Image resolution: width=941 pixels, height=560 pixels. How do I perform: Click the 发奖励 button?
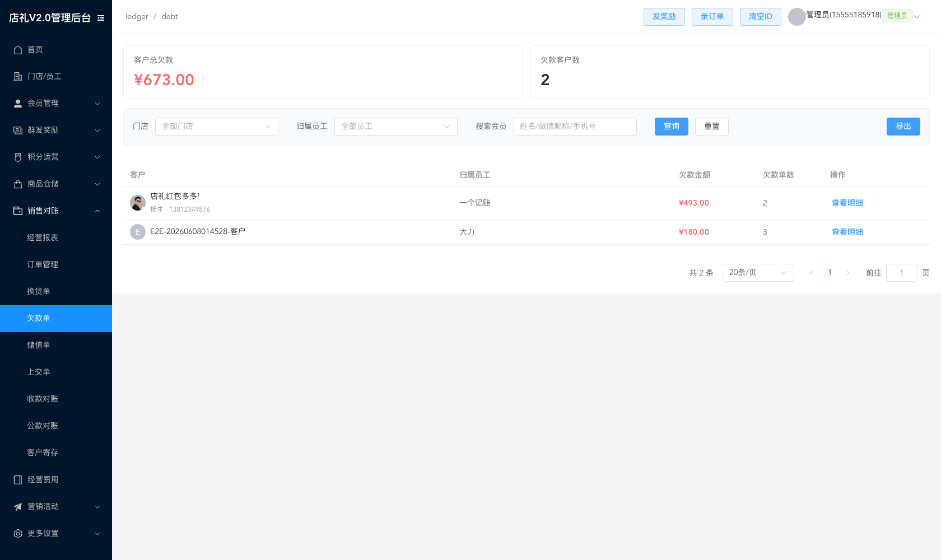[664, 17]
